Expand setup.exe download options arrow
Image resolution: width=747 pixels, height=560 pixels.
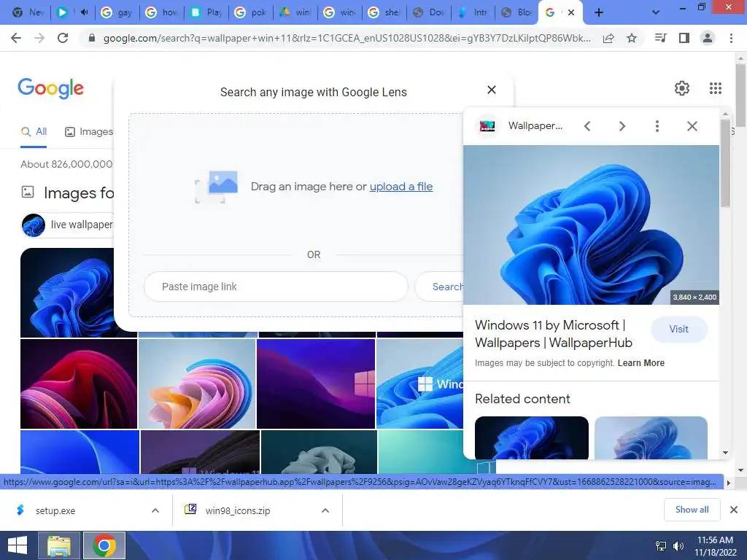pyautogui.click(x=155, y=510)
